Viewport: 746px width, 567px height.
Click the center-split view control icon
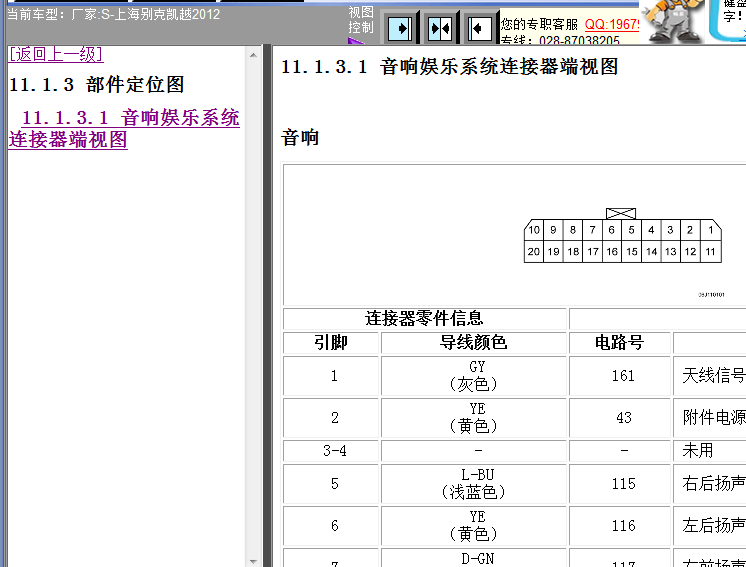(440, 29)
